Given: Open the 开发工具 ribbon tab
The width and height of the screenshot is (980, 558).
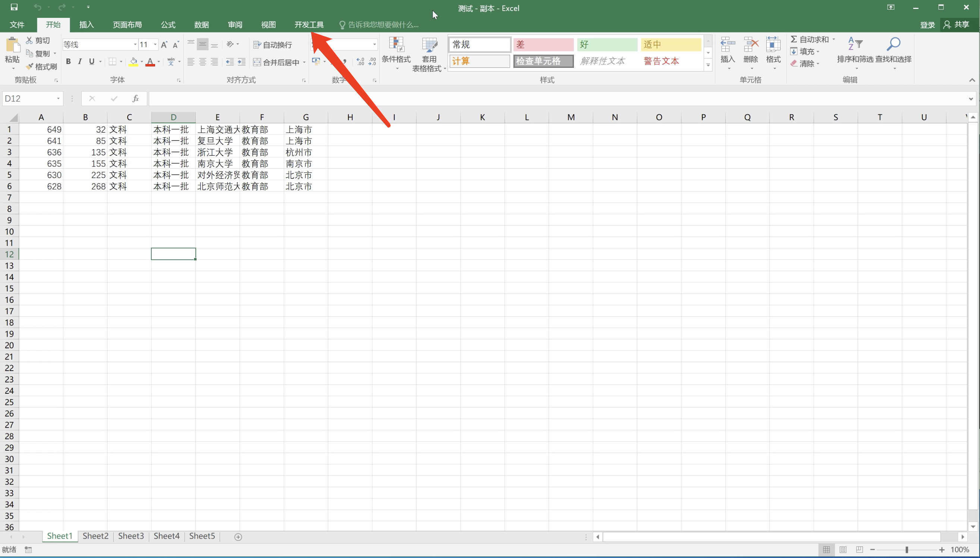Looking at the screenshot, I should (309, 25).
